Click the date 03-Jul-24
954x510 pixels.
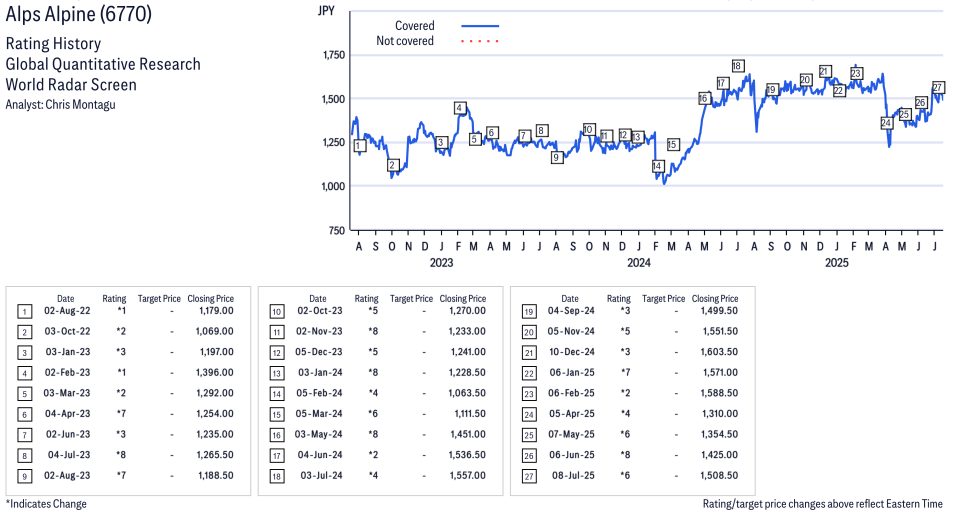(321, 475)
